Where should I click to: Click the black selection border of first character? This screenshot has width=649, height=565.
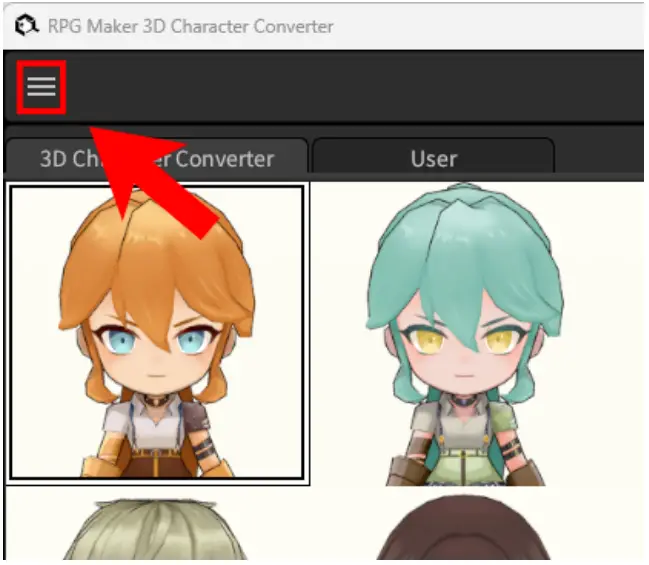(11, 332)
